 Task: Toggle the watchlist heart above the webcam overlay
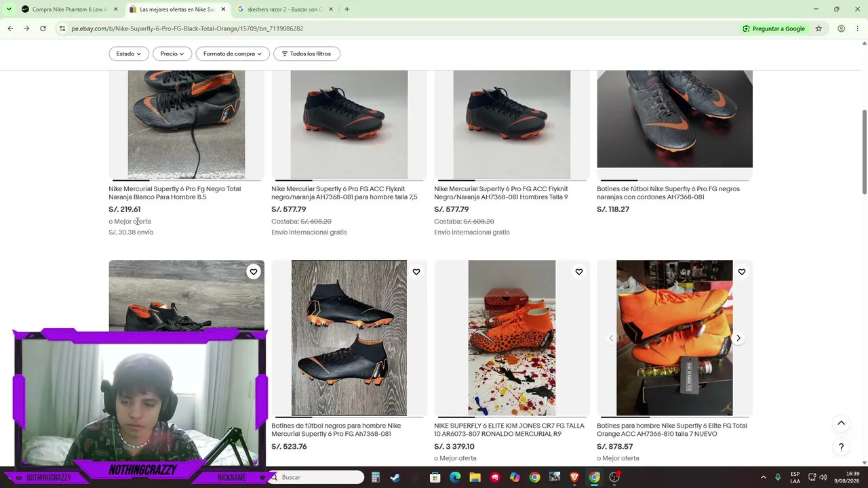254,272
